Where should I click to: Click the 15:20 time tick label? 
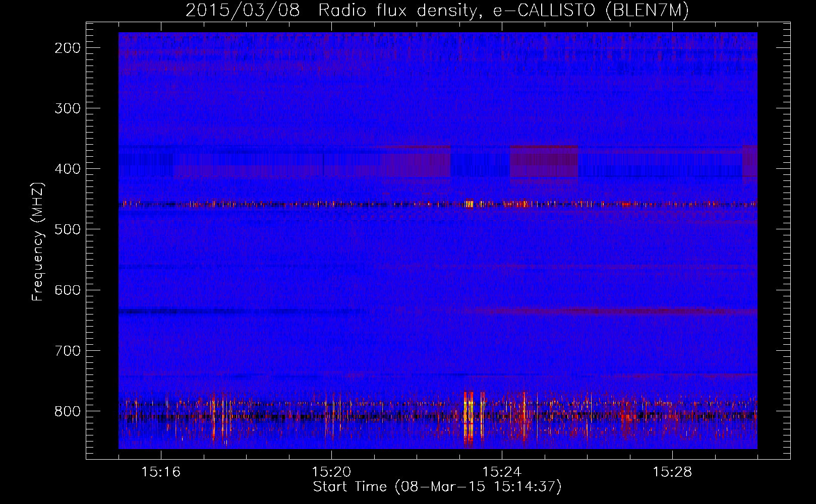[332, 472]
